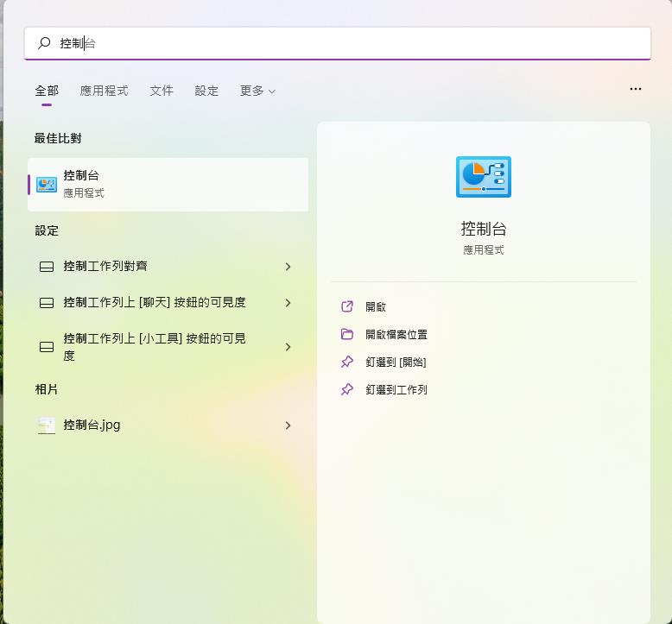Click 開啟檔案位置

click(396, 335)
